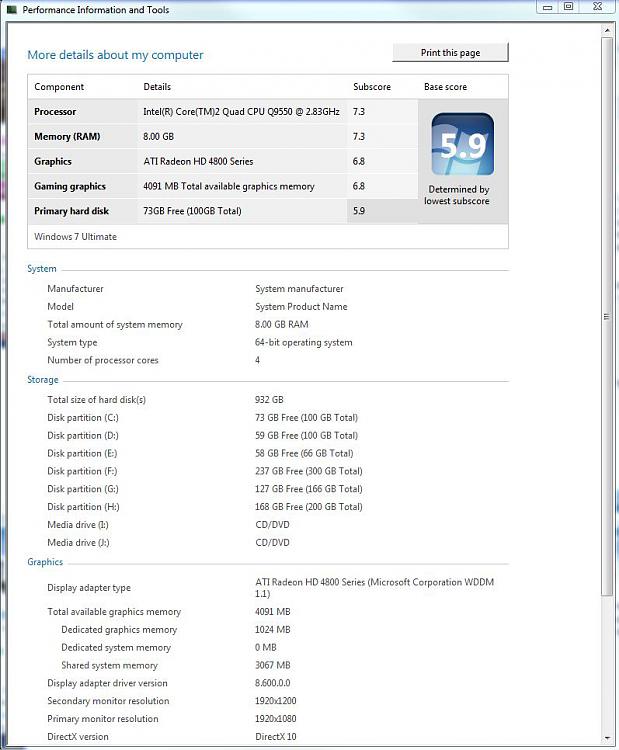Screen dimensions: 619x750
Task: Select the Component column header
Action: [x=59, y=87]
